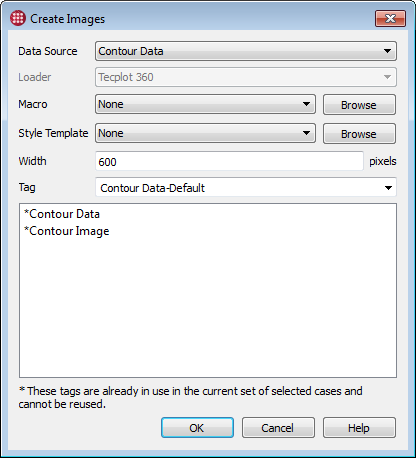The width and height of the screenshot is (416, 458).
Task: Open the Data Source dropdown
Action: (246, 51)
